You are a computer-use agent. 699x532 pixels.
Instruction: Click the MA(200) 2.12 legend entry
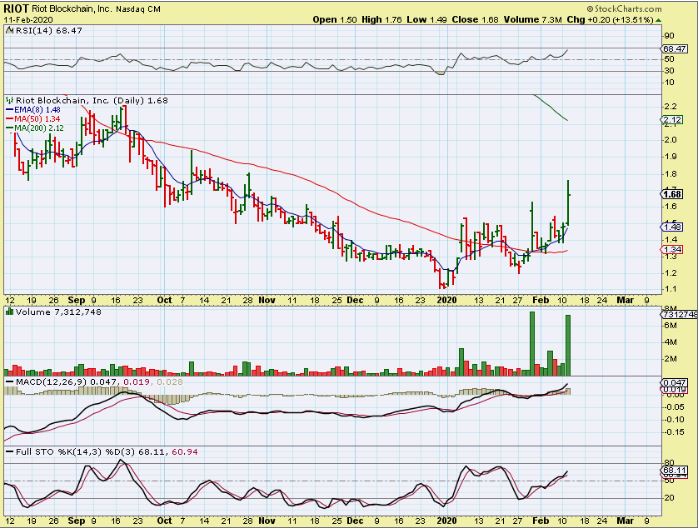35,128
